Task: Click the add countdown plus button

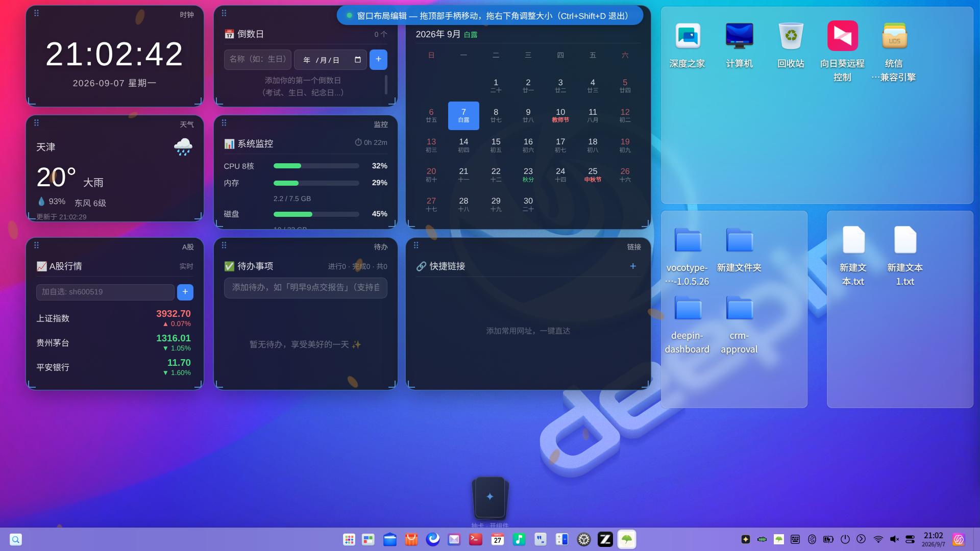Action: (378, 60)
